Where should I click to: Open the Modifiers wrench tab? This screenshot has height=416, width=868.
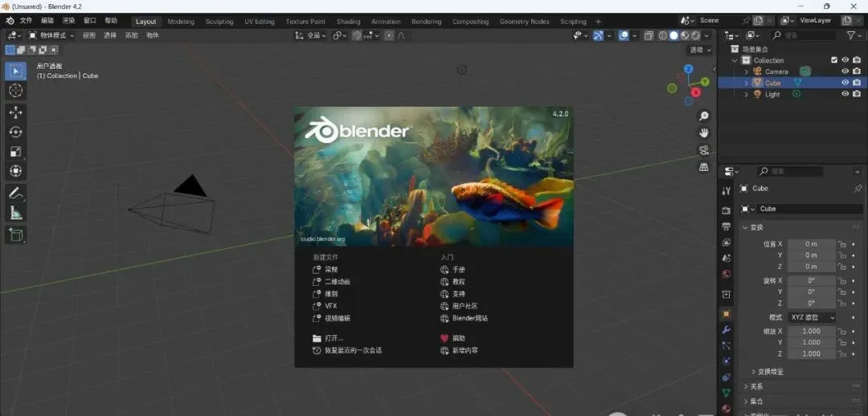tap(727, 330)
